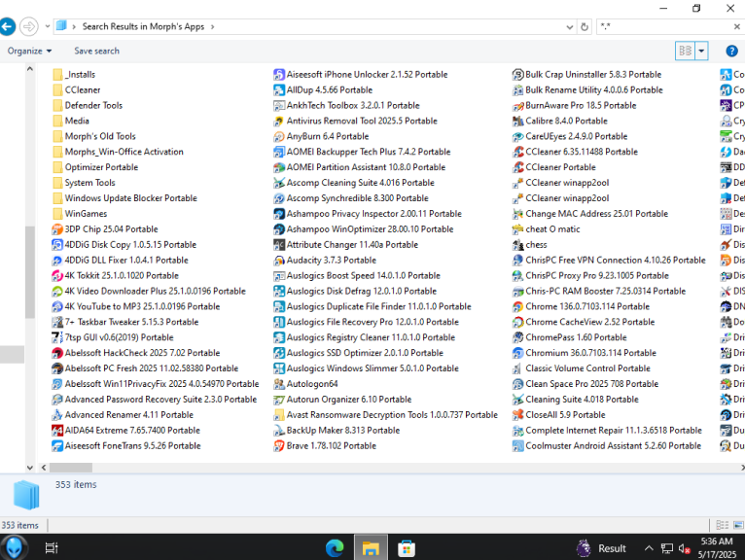Change view with the view layout button
This screenshot has height=560, width=745.
tap(685, 51)
